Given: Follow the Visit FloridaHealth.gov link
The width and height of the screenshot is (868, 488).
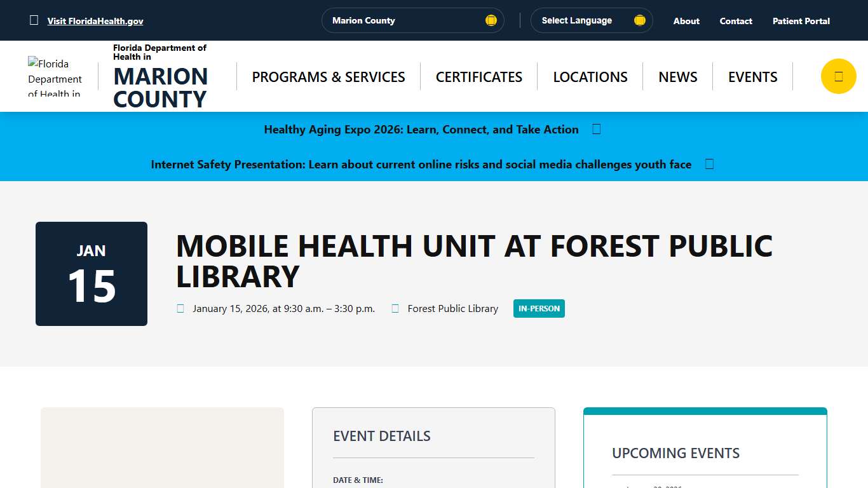Looking at the screenshot, I should tap(95, 20).
